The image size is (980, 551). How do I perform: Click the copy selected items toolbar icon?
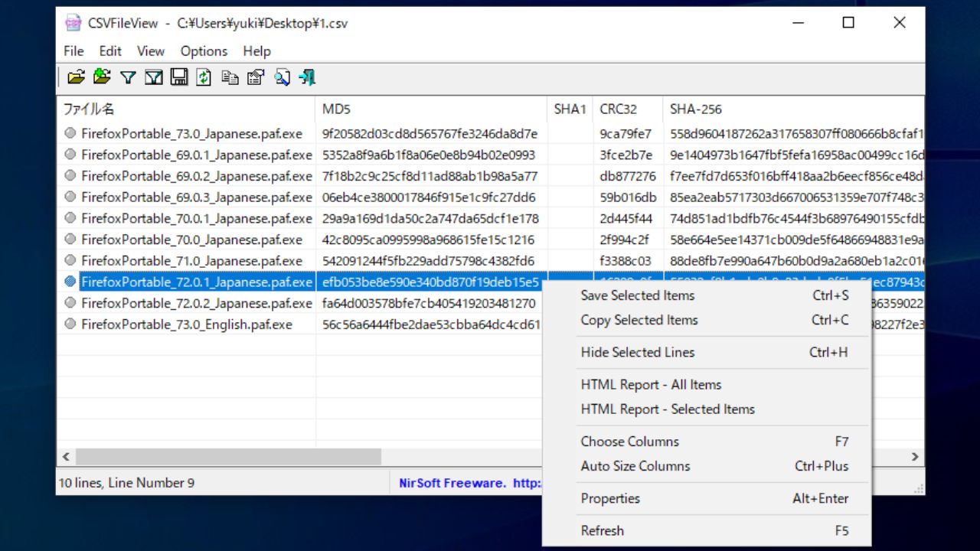230,77
